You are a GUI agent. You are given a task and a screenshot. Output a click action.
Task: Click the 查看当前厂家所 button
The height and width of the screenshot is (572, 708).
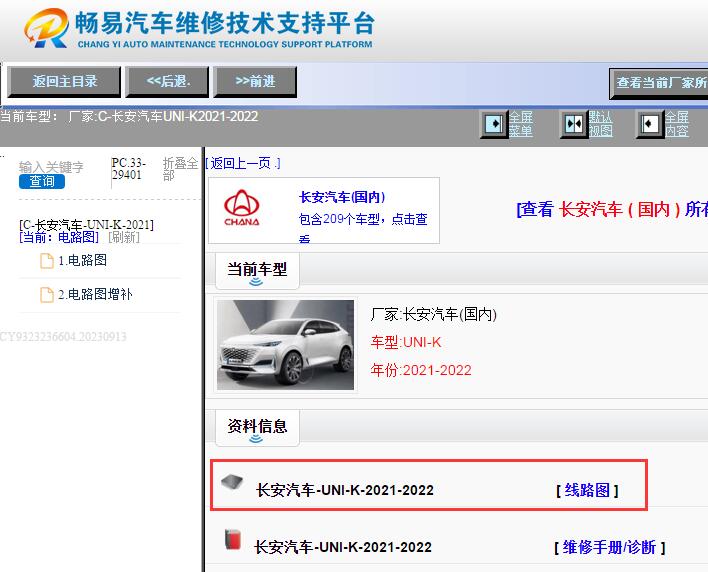[659, 84]
